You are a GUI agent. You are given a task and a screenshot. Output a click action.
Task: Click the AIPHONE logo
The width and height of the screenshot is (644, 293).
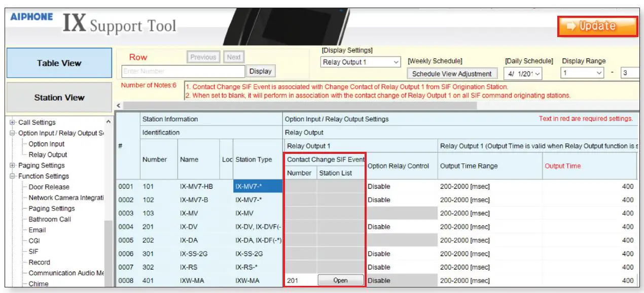(x=31, y=17)
